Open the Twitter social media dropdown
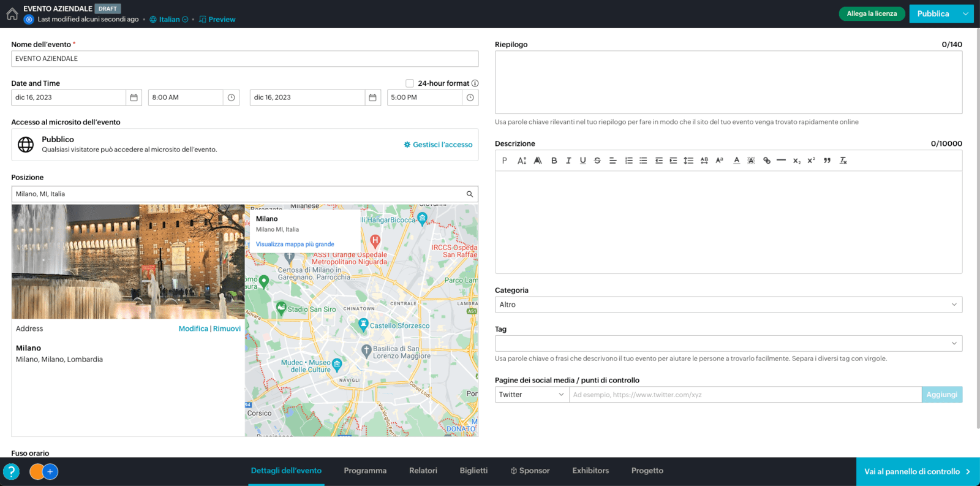 (531, 395)
